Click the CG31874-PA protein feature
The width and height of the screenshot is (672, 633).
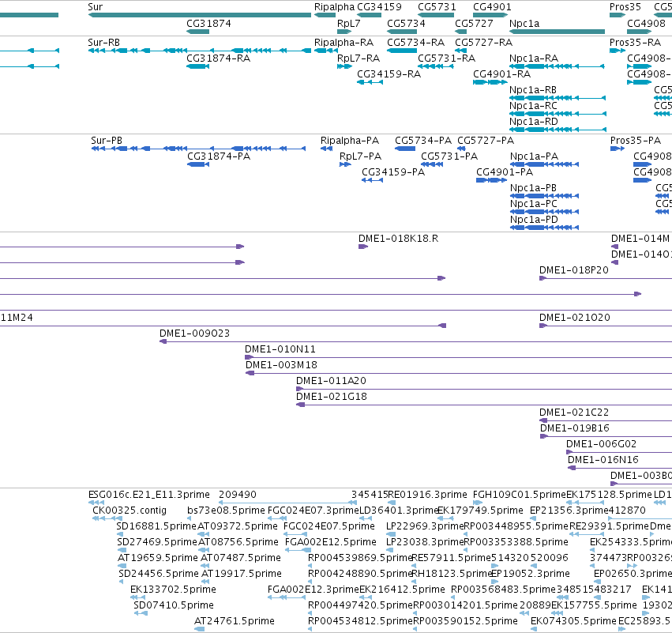(x=198, y=164)
